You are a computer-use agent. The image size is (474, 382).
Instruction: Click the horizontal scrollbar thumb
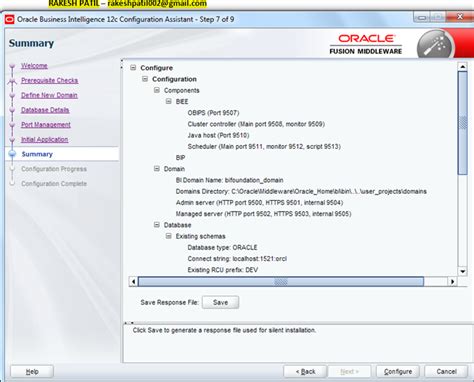point(281,282)
